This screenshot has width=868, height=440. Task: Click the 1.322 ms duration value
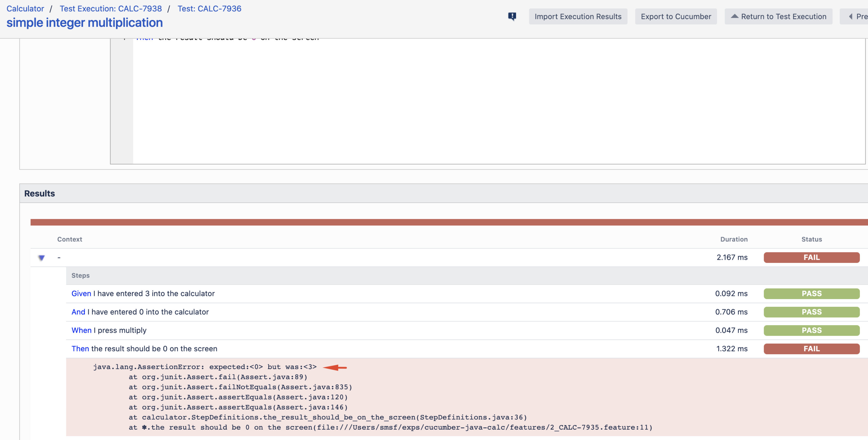tap(732, 349)
